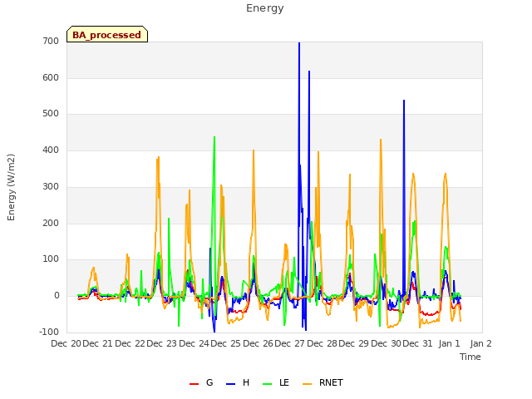Screen dimensions: 532x399
Task: Click the 200 y-axis tick label
Action: [x=51, y=224]
